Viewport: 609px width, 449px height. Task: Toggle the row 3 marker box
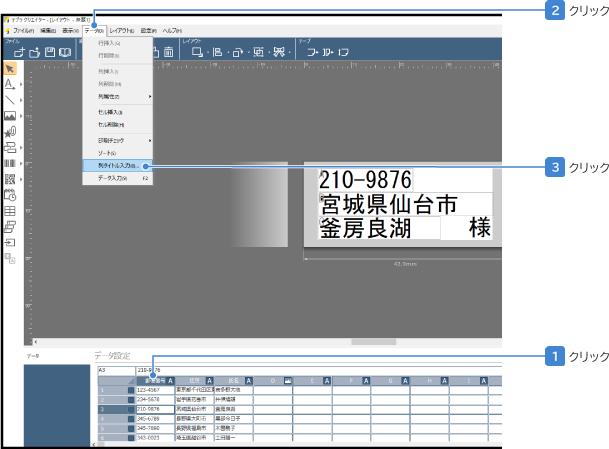(129, 409)
